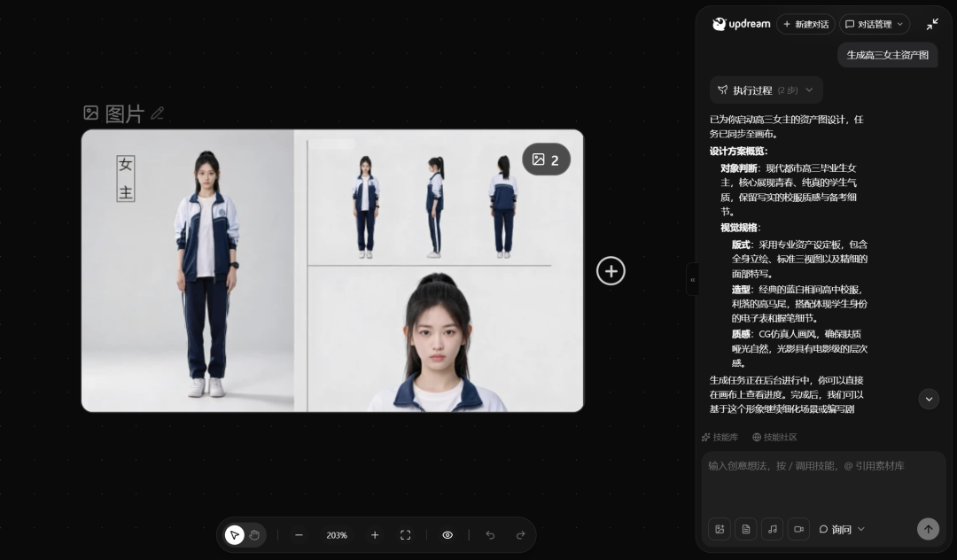Select the pointer cursor tool
The image size is (957, 560).
[x=234, y=535]
